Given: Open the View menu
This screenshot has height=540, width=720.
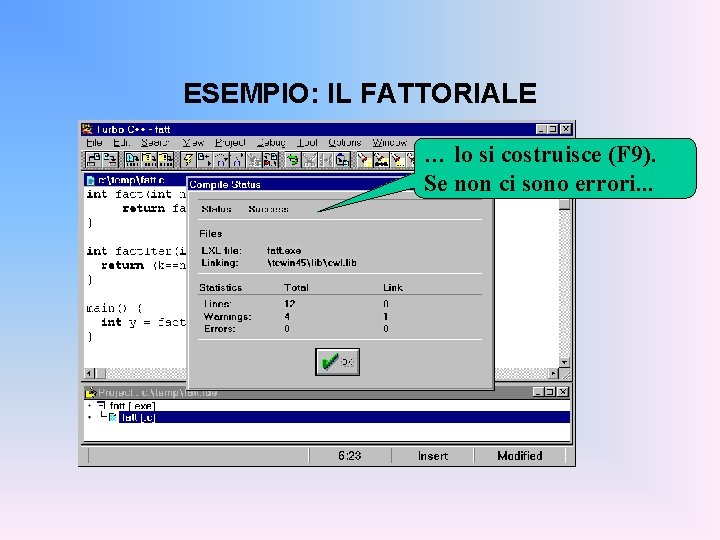Looking at the screenshot, I should click(193, 143).
